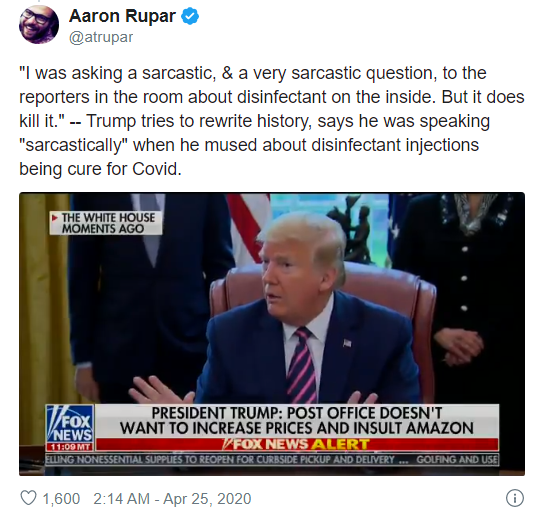Click the 2:14 AM - Apr 25, 2020 timestamp
Screen dimensions: 543x518
pos(172,499)
